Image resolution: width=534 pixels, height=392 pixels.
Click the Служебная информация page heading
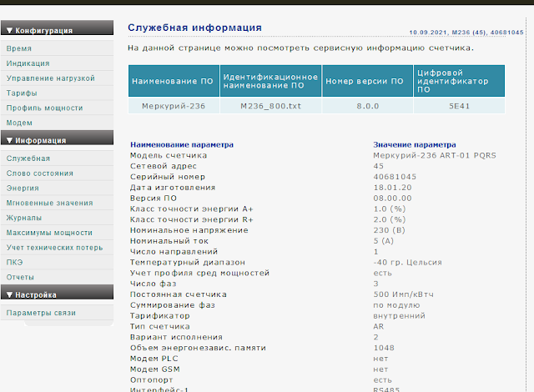(194, 28)
